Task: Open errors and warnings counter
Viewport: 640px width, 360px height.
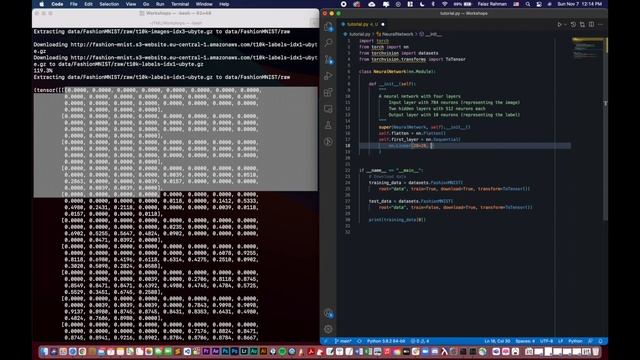Action: (420, 341)
